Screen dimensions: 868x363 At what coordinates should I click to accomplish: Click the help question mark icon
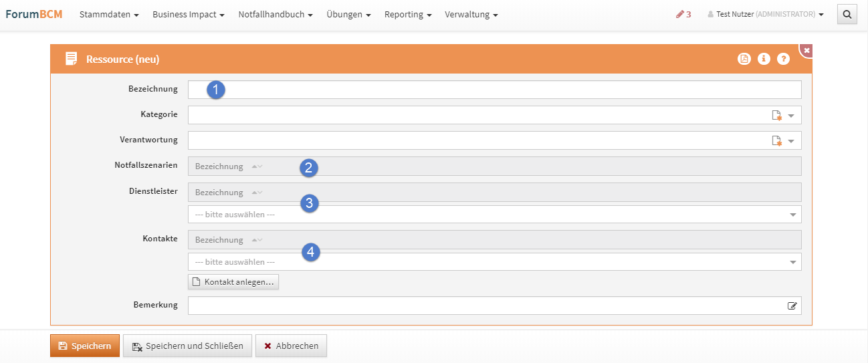(x=783, y=59)
